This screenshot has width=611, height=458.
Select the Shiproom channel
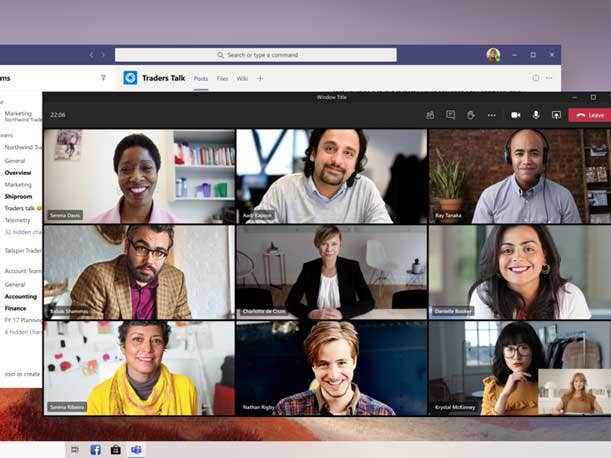coord(18,196)
